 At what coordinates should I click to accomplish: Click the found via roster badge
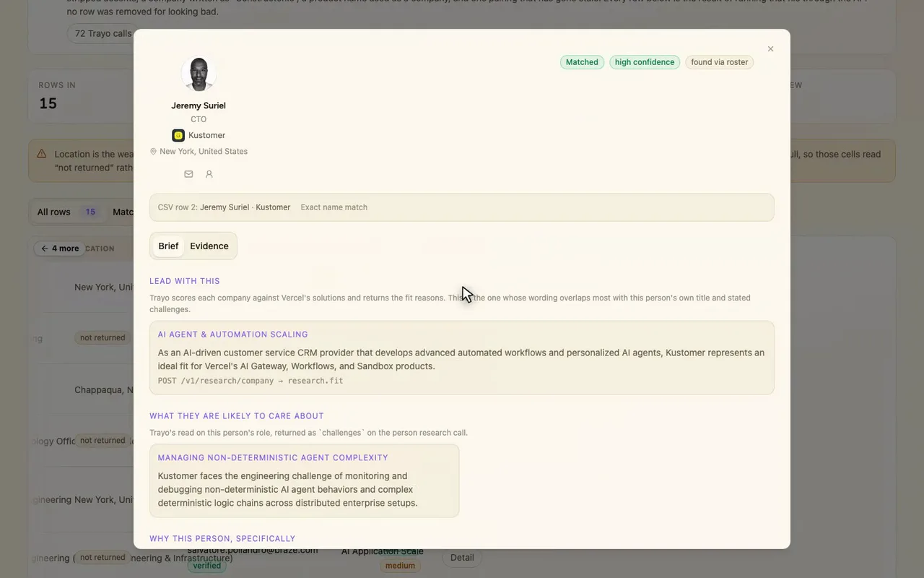(720, 62)
